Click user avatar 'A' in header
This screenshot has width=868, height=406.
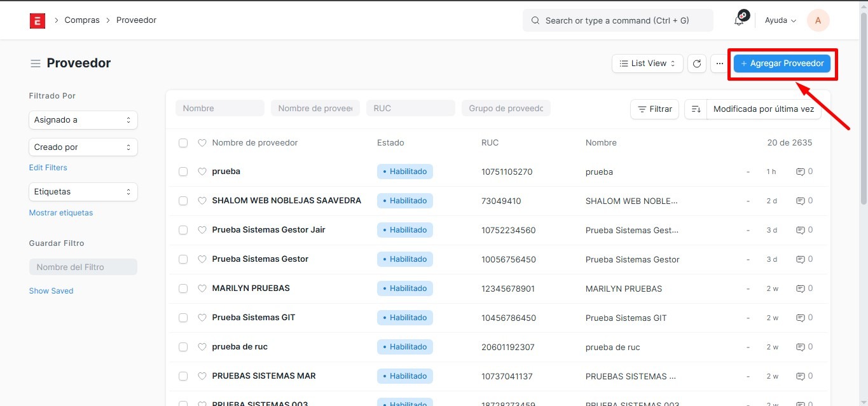pos(818,20)
